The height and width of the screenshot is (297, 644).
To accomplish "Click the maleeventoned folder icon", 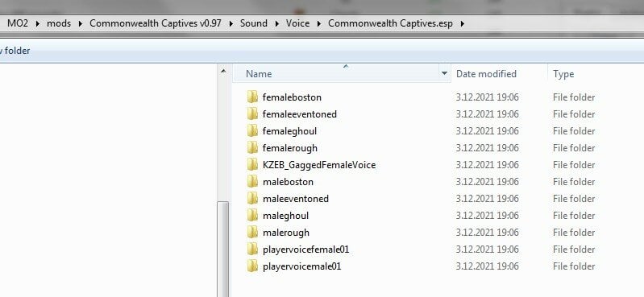I will (252, 199).
